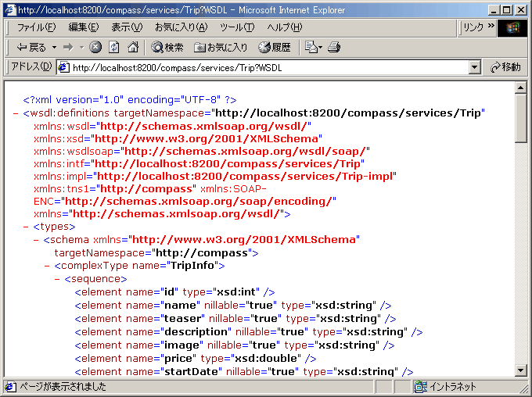
Task: Click the element name "teaser" line
Action: [235, 319]
